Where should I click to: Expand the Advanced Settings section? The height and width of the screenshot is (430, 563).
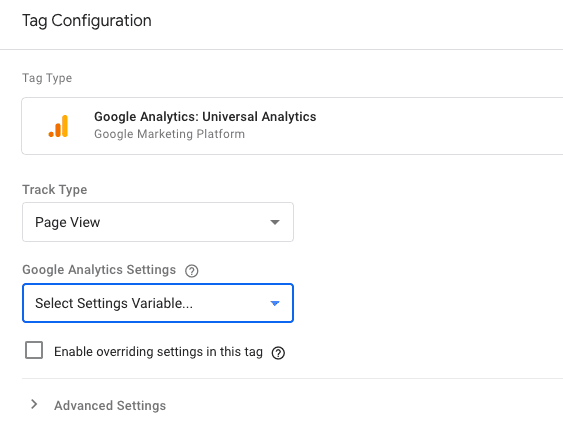point(99,405)
